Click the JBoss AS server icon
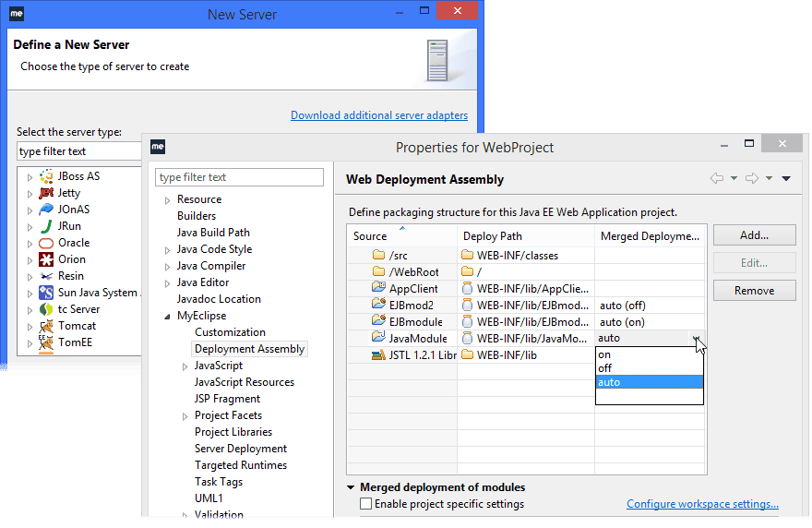Viewport: 812px width, 528px height. point(46,176)
